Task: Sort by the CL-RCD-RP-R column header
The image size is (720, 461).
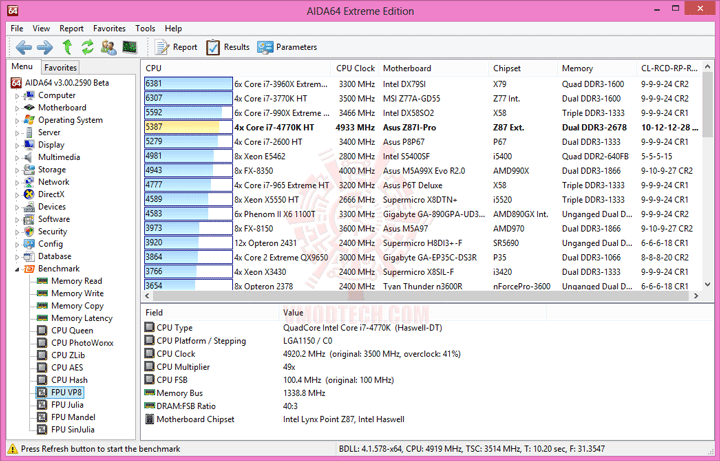Action: point(669,68)
